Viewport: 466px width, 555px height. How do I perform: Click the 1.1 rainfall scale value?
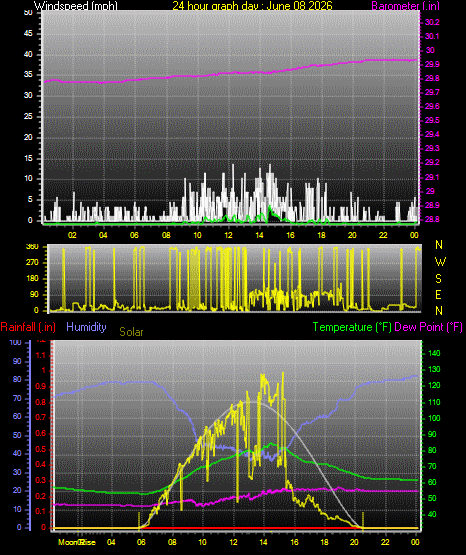[41, 355]
